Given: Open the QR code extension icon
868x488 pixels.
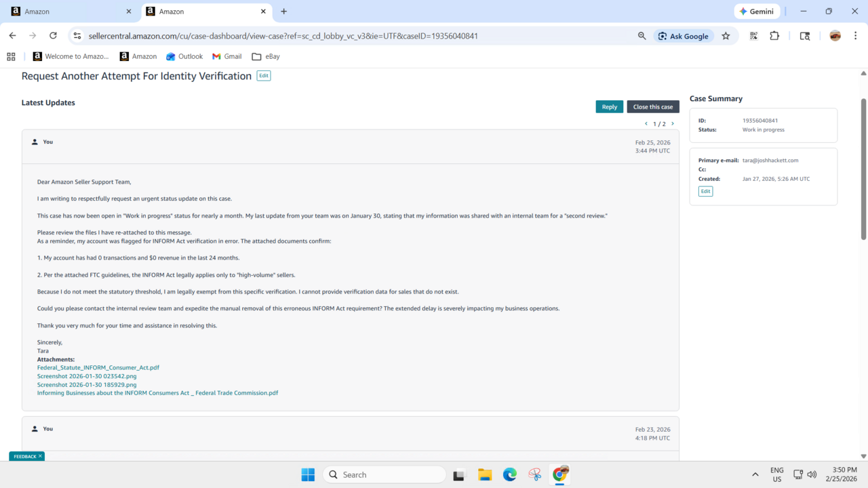Looking at the screenshot, I should (x=753, y=36).
